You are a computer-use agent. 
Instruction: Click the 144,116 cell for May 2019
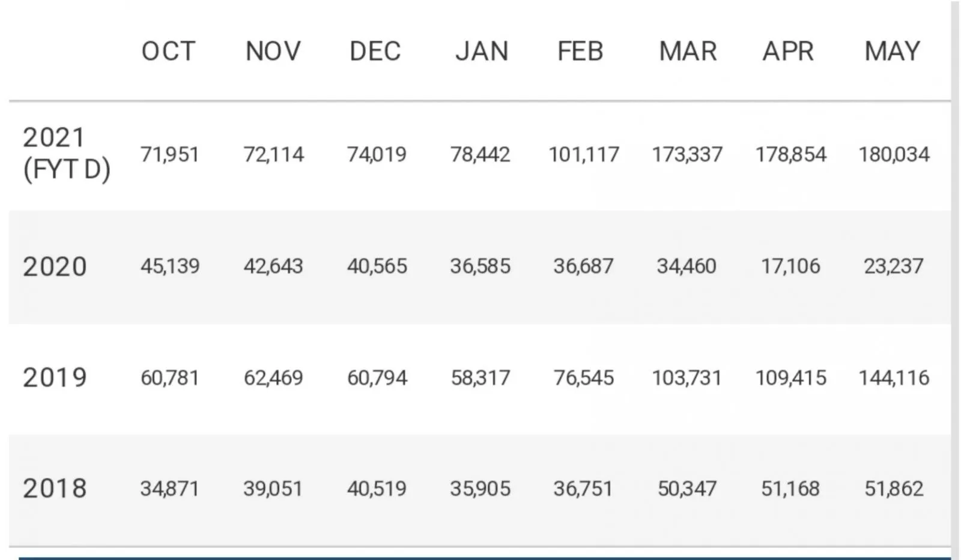[894, 378]
